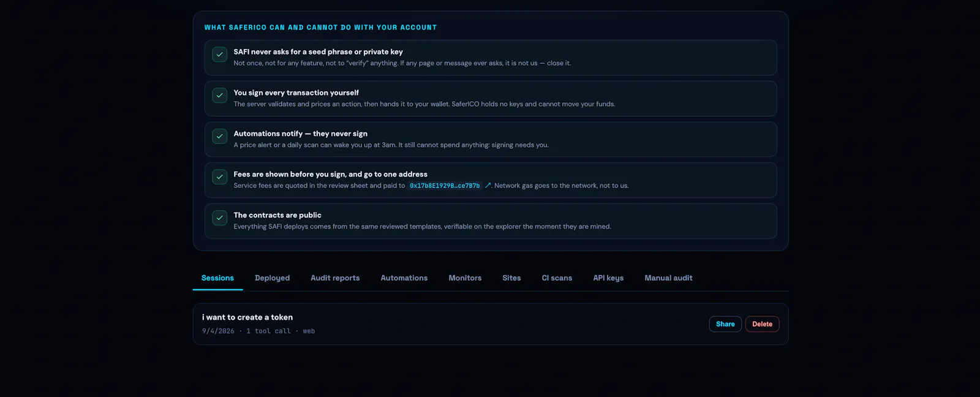Select the API keys tab

(x=608, y=278)
